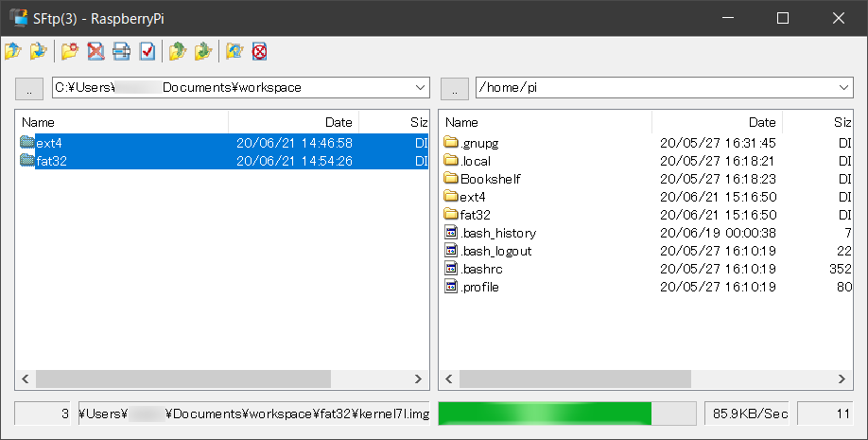
Task: Click the status bar file path ending kernel7l.img
Action: click(254, 414)
